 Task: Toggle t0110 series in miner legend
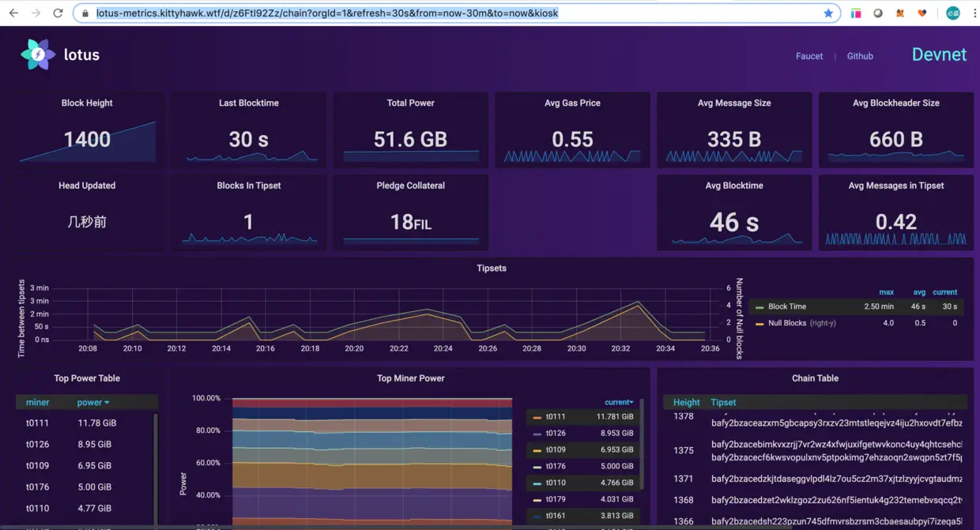point(556,483)
